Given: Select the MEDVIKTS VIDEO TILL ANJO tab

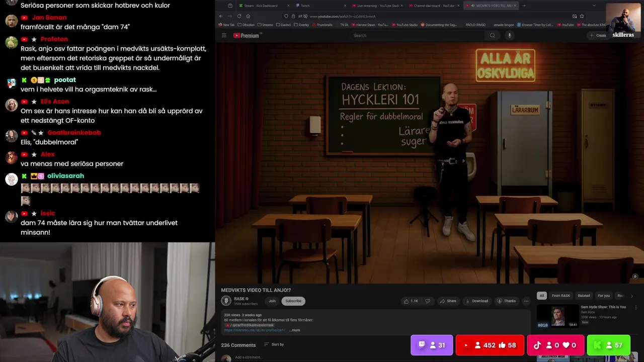Looking at the screenshot, I should pos(491,6).
